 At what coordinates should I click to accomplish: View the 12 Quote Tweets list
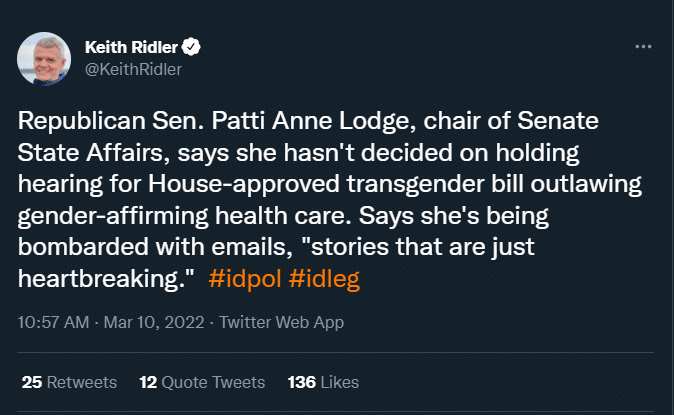(x=202, y=382)
